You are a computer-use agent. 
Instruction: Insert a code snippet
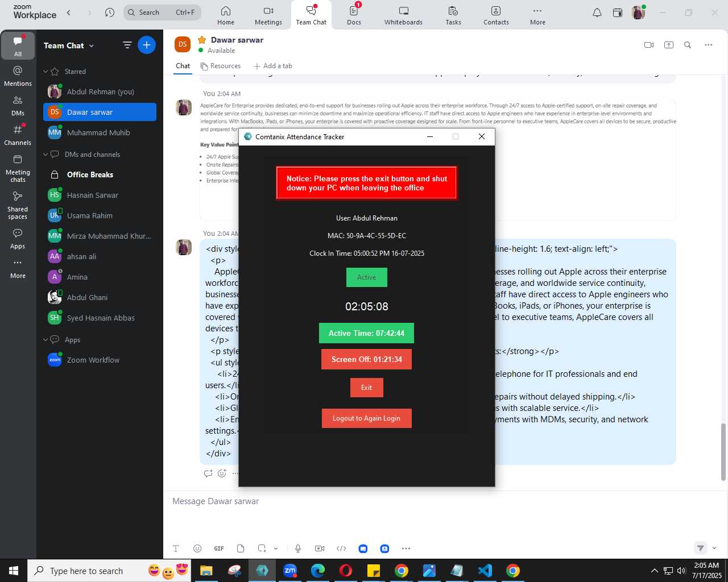tap(341, 548)
